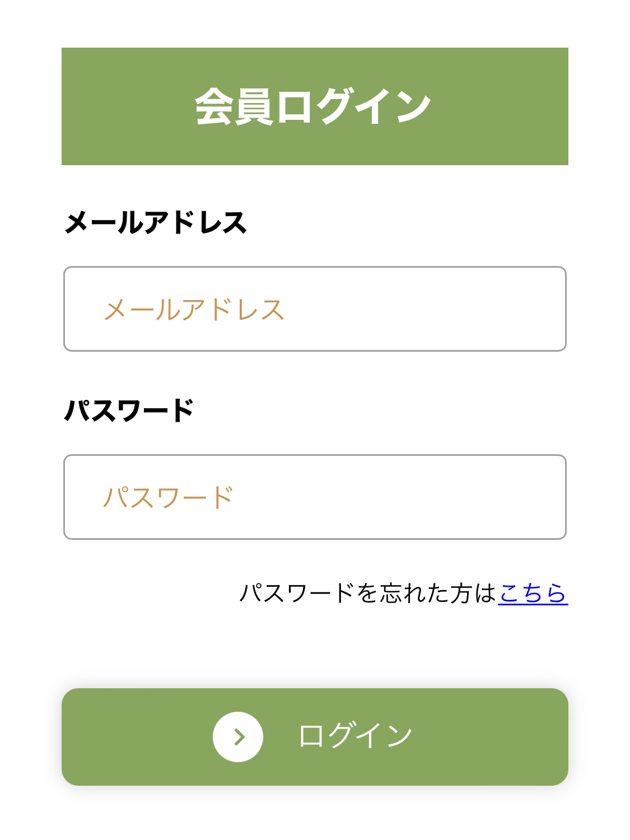Click the ログイン text on the button
Image resolution: width=630 pixels, height=840 pixels.
click(356, 736)
